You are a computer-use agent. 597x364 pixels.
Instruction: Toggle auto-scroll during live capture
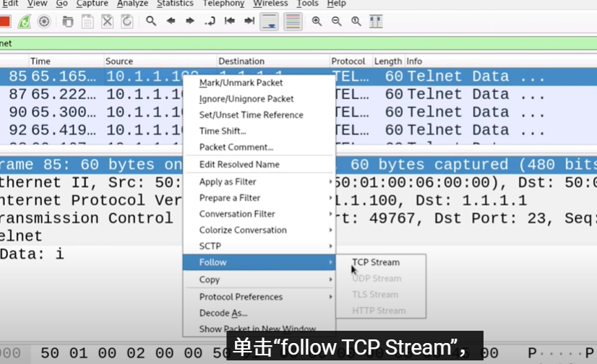(269, 21)
